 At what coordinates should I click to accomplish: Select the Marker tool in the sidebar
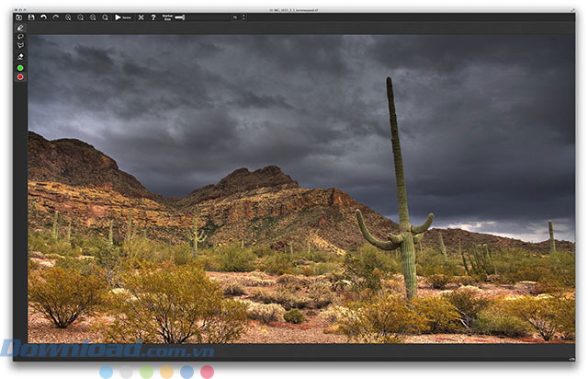(x=20, y=28)
